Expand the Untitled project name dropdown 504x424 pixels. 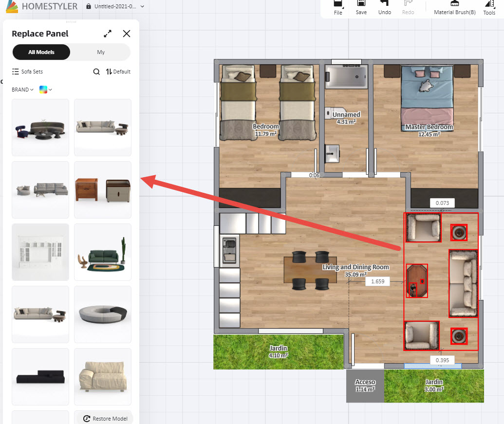142,6
